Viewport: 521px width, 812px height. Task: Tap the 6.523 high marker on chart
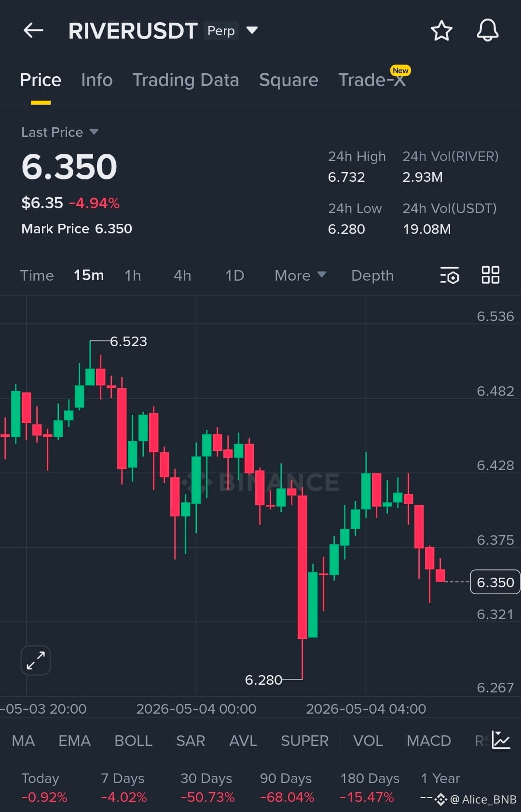128,341
